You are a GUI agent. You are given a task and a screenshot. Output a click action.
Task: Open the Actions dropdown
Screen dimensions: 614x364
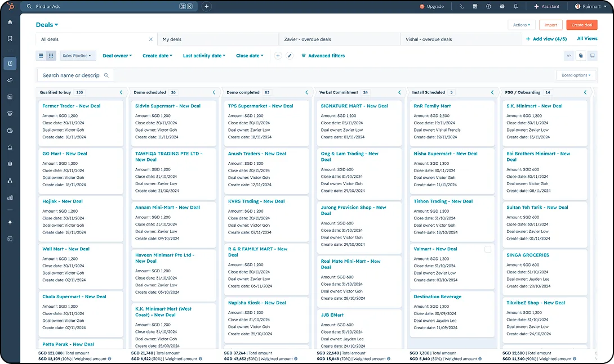coord(521,25)
